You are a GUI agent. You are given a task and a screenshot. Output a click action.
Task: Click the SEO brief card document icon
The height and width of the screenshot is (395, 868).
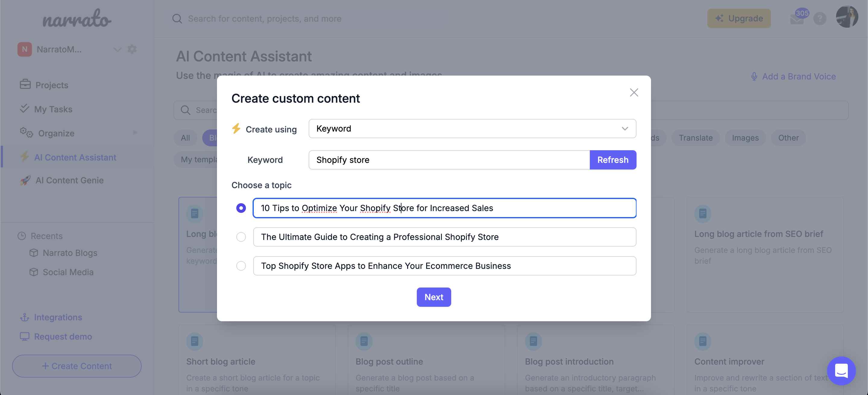tap(703, 213)
